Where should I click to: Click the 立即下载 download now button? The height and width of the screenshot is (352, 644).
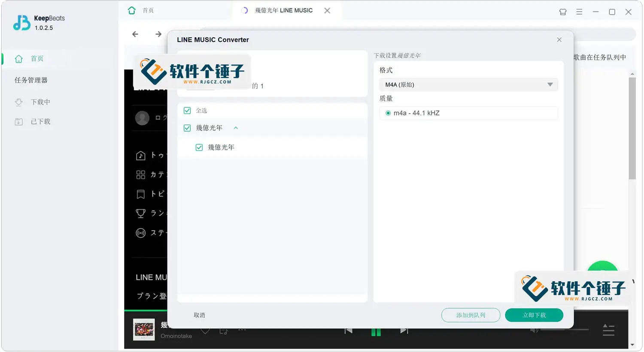534,315
